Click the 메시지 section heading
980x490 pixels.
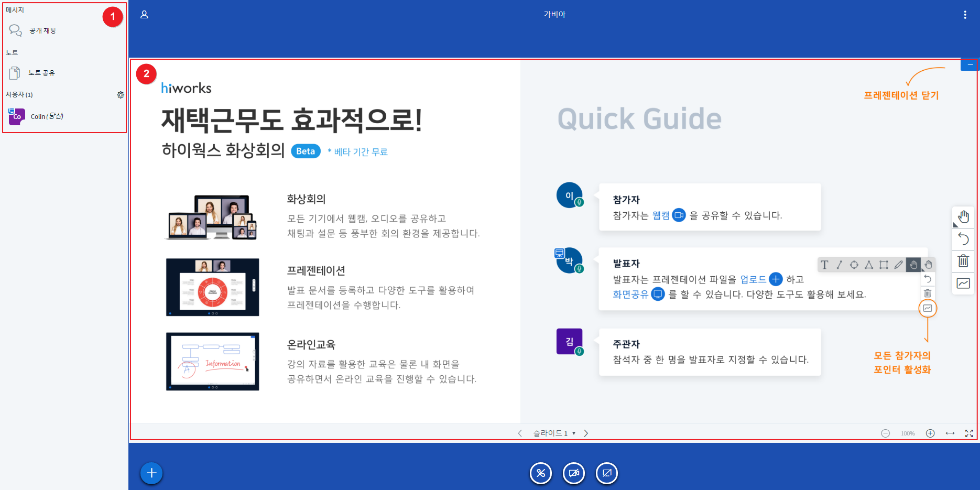15,10
